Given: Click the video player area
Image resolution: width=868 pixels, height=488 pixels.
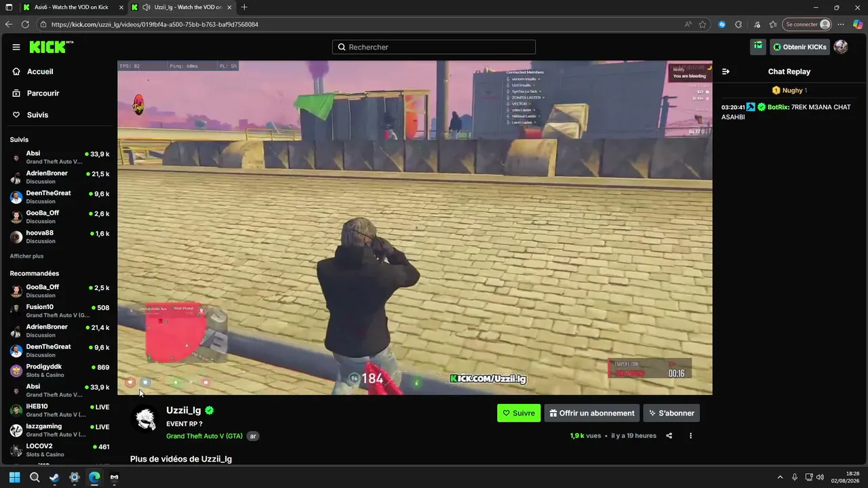Looking at the screenshot, I should point(414,228).
